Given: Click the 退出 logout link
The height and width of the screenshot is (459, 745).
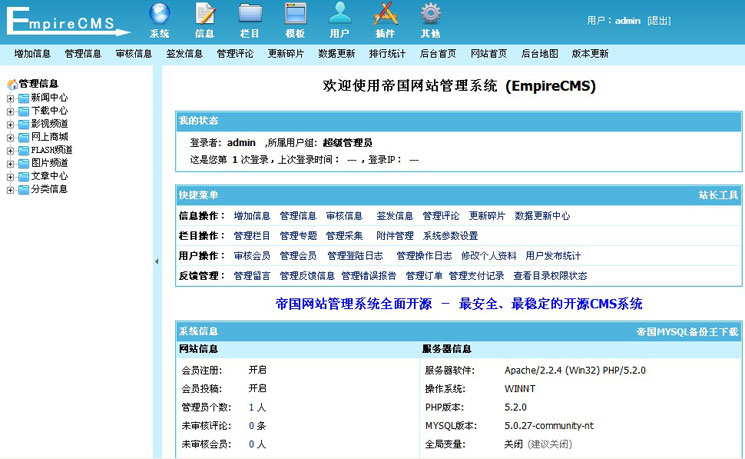Looking at the screenshot, I should coord(659,20).
